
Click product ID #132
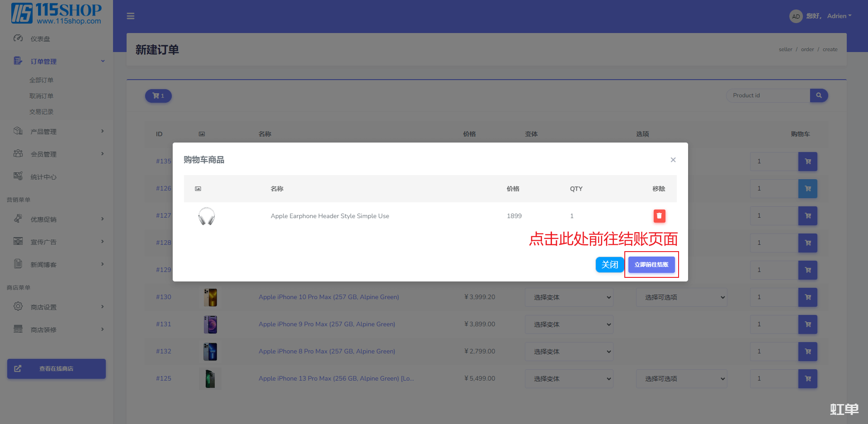pos(164,351)
